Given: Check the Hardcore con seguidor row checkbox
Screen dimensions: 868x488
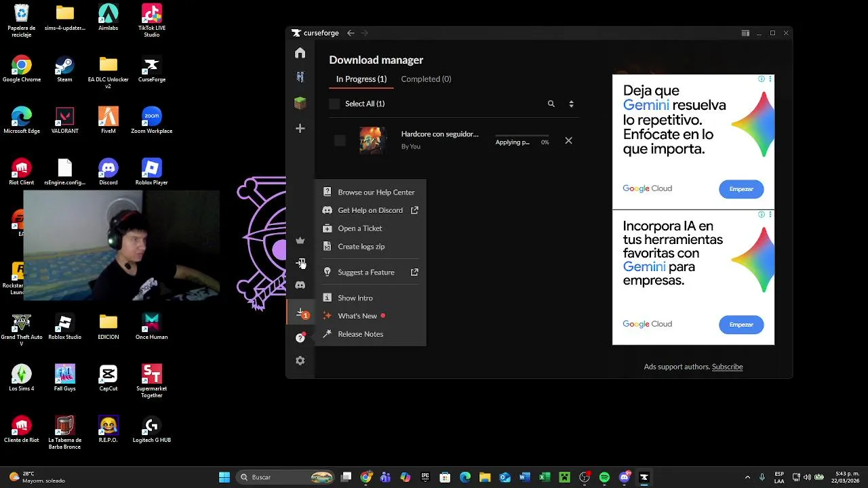Looking at the screenshot, I should click(340, 140).
